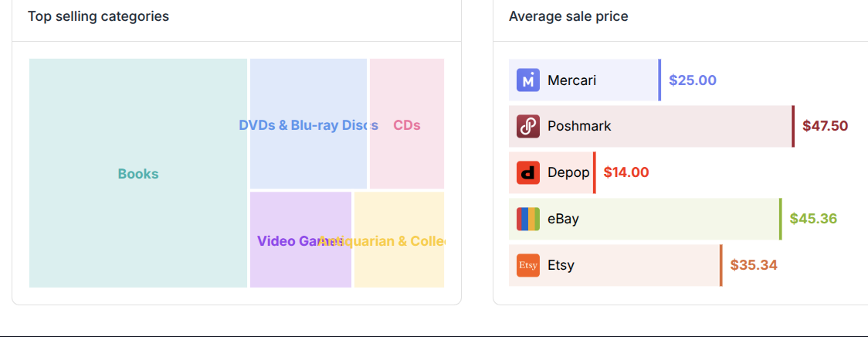868x337 pixels.
Task: Click the eBay marketplace name label
Action: (563, 219)
